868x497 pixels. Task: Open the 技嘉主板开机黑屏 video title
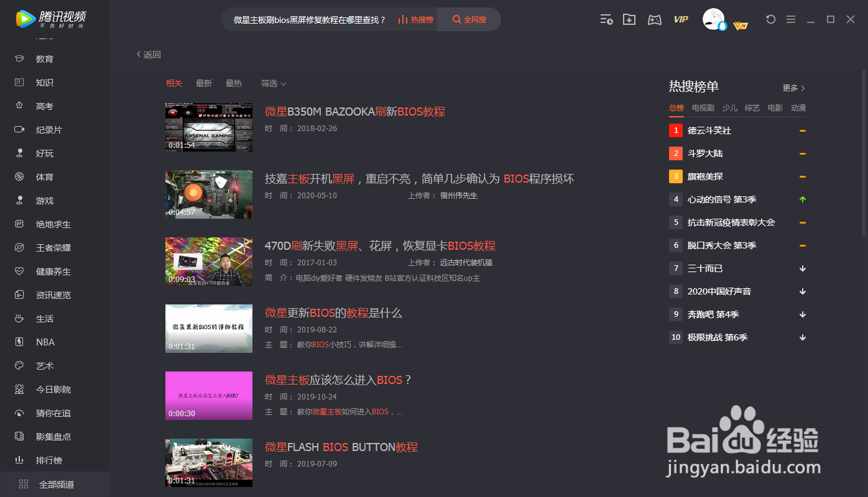[x=419, y=179]
